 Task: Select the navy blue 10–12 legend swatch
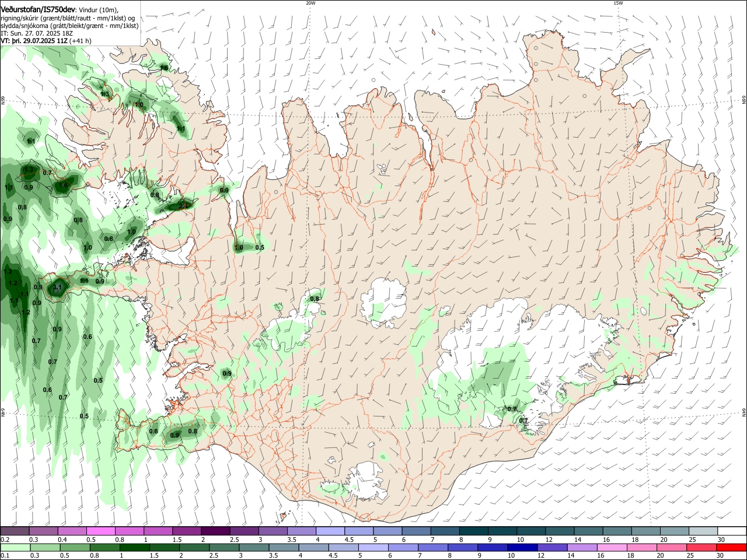click(x=522, y=548)
